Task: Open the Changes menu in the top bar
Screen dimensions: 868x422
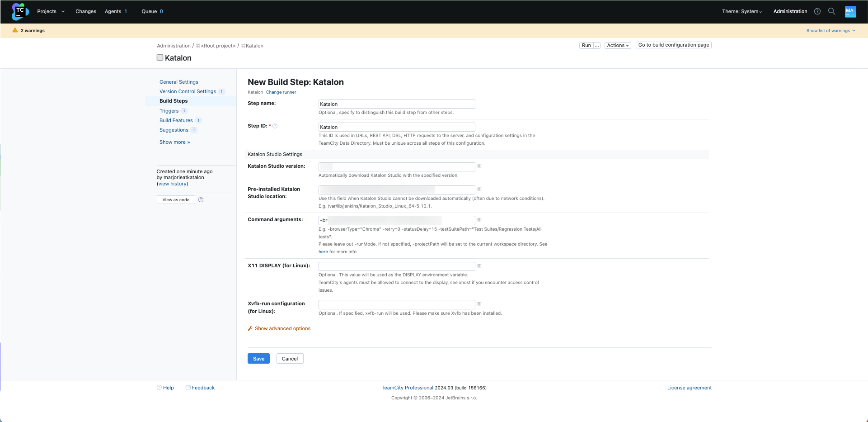Action: 85,11
